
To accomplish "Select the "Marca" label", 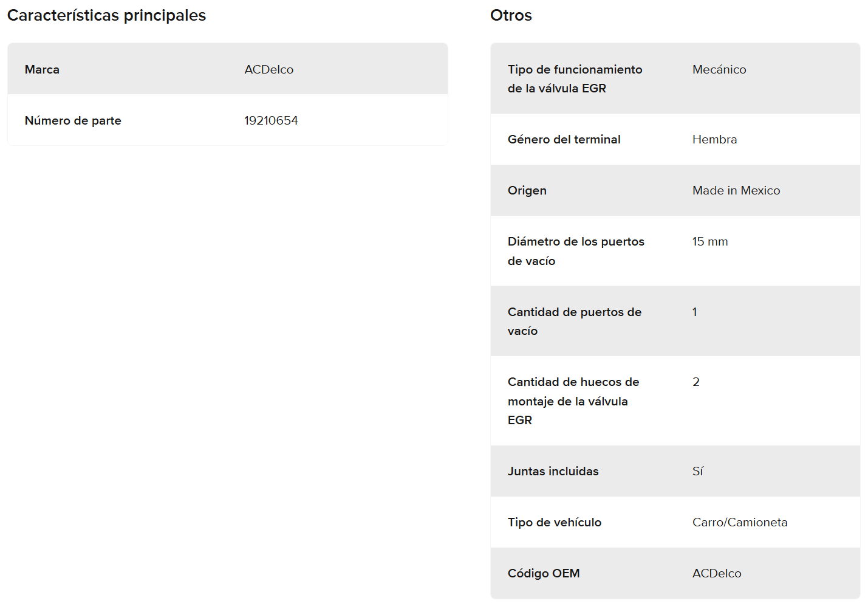I will pyautogui.click(x=42, y=69).
